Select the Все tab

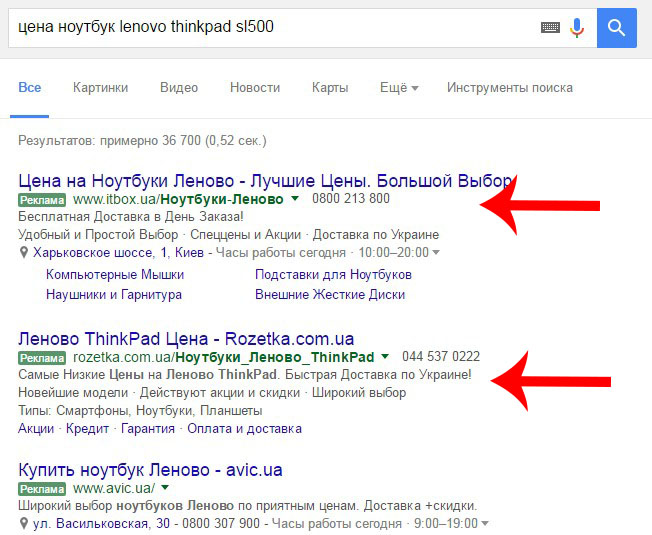tap(30, 88)
